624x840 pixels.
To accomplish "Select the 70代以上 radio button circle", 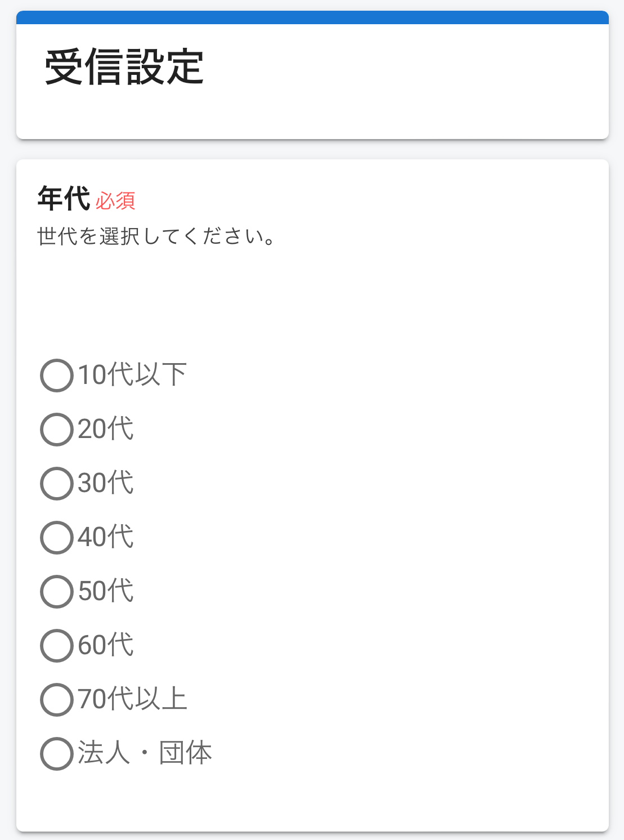I will [57, 700].
